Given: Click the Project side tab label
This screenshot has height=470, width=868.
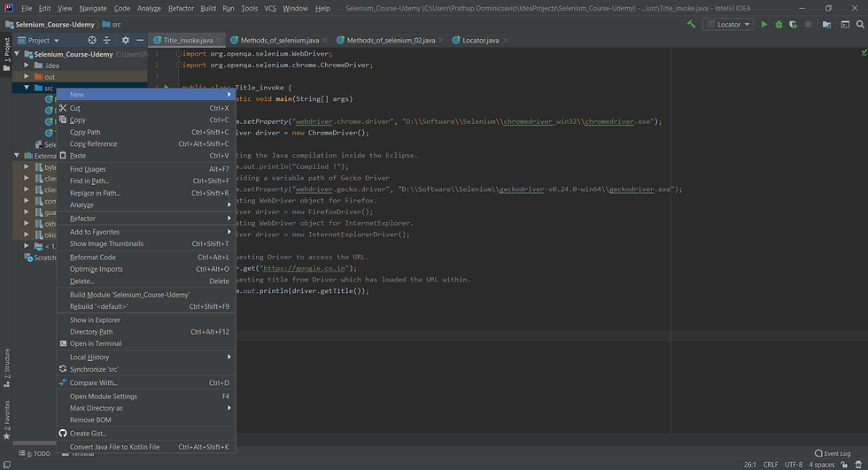Looking at the screenshot, I should click(7, 54).
